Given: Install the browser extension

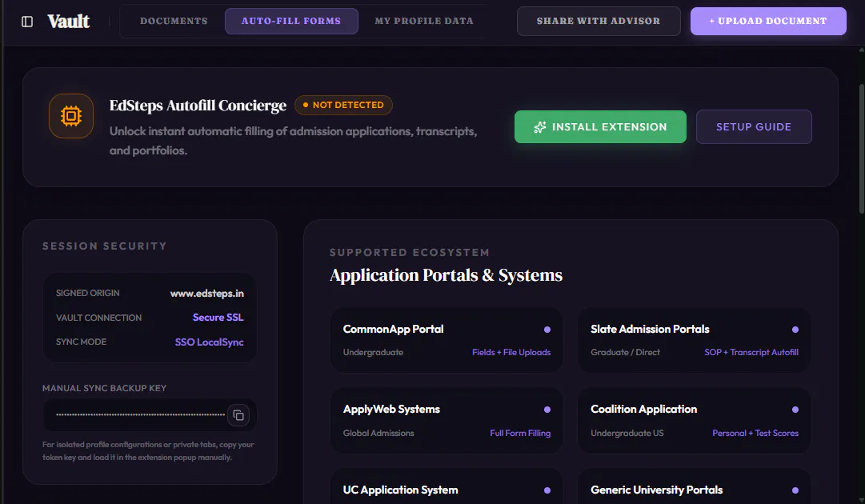Looking at the screenshot, I should [600, 127].
